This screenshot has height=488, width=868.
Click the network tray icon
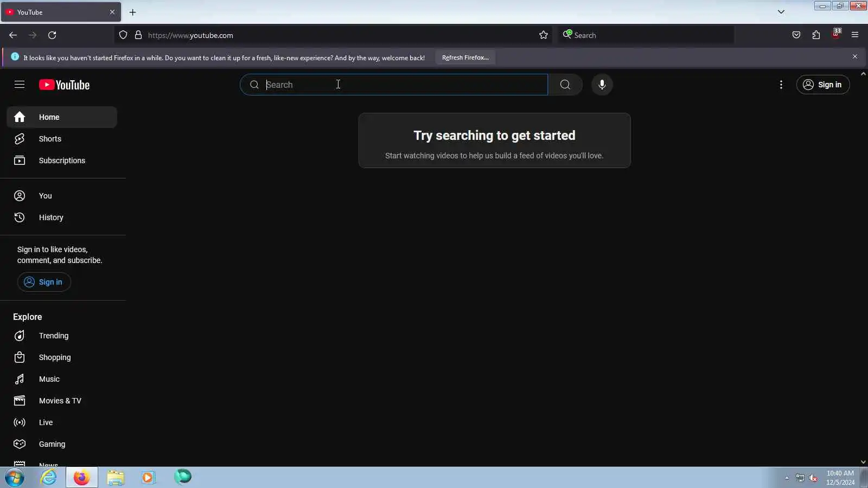800,478
